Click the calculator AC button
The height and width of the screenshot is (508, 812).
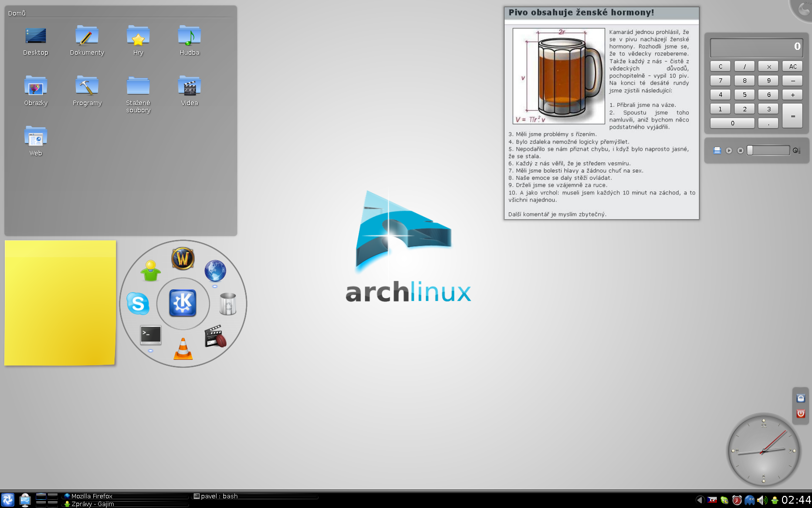coord(793,66)
